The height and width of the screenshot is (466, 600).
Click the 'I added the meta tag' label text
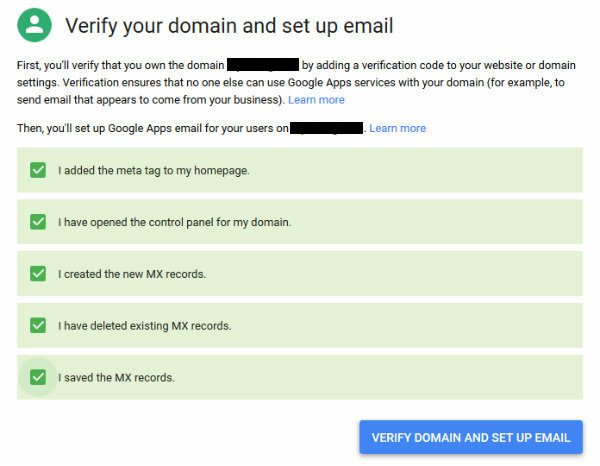(153, 171)
